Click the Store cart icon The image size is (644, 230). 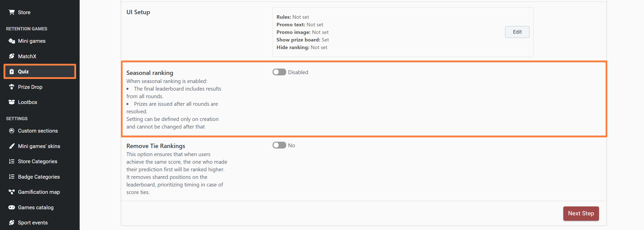[x=12, y=12]
